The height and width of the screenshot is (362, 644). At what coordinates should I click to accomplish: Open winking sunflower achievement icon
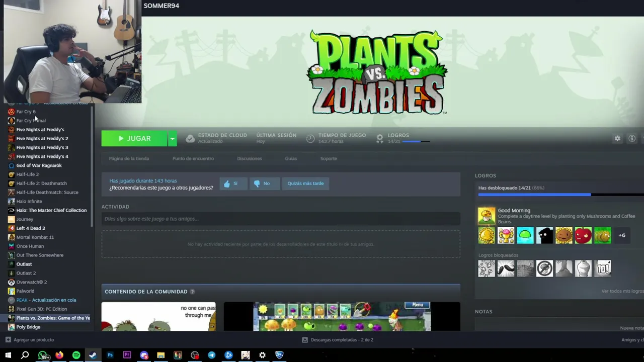click(563, 235)
